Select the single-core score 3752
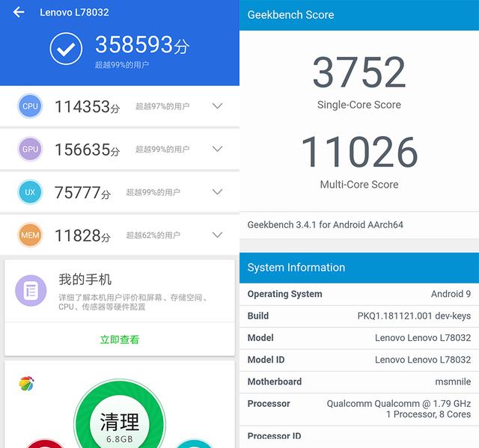Screen dimensions: 479x448 [359, 72]
